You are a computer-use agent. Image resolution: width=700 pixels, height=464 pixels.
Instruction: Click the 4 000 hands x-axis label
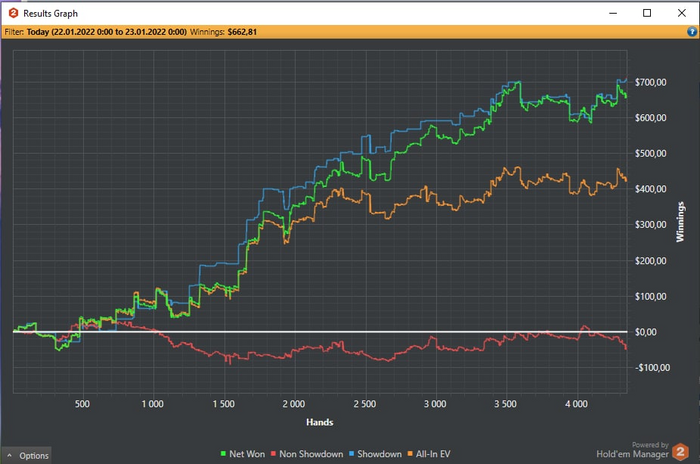(x=576, y=404)
